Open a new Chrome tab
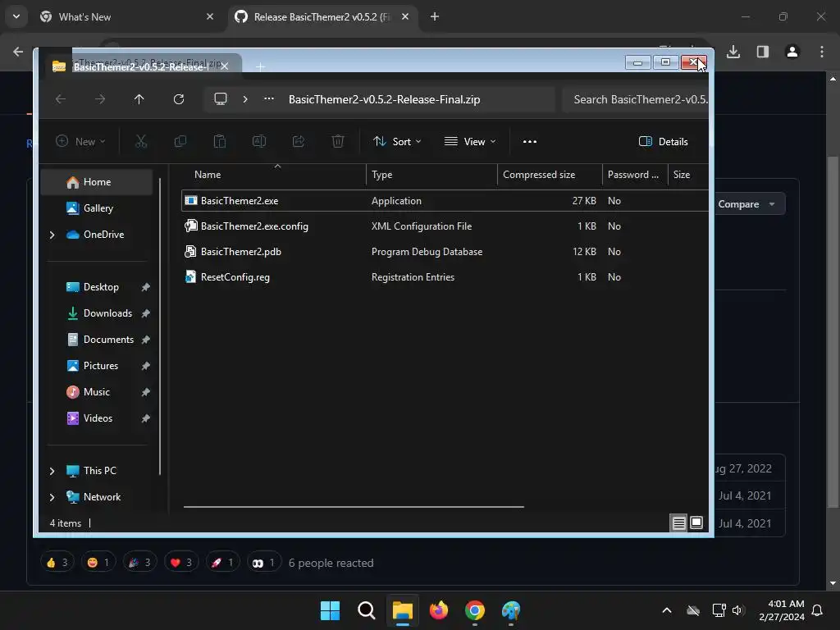Image resolution: width=840 pixels, height=630 pixels. (x=435, y=16)
